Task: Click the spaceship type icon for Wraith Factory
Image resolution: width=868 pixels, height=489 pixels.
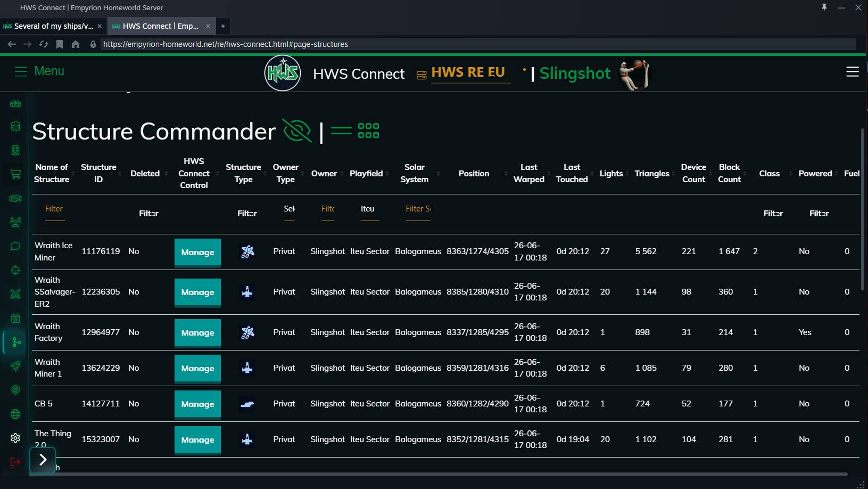Action: pos(247,332)
